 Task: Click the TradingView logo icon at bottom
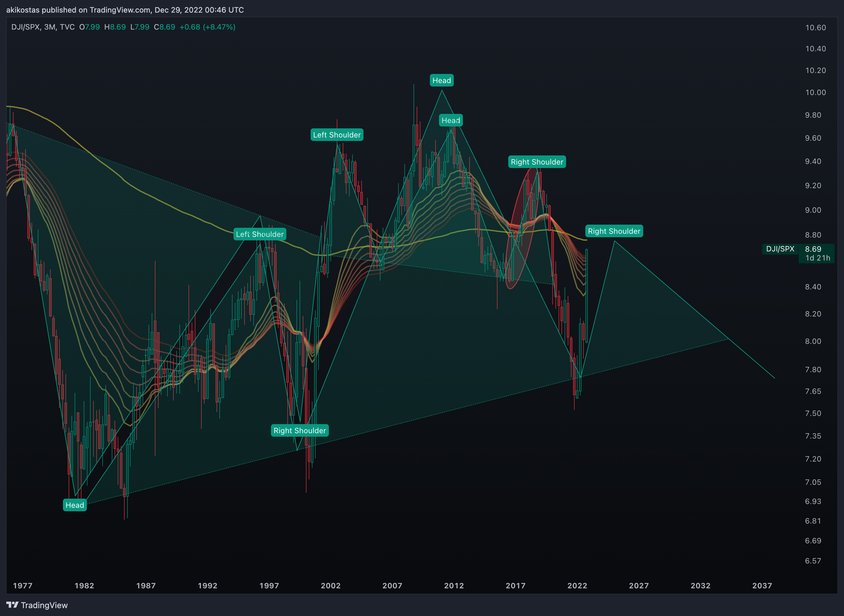tap(12, 605)
